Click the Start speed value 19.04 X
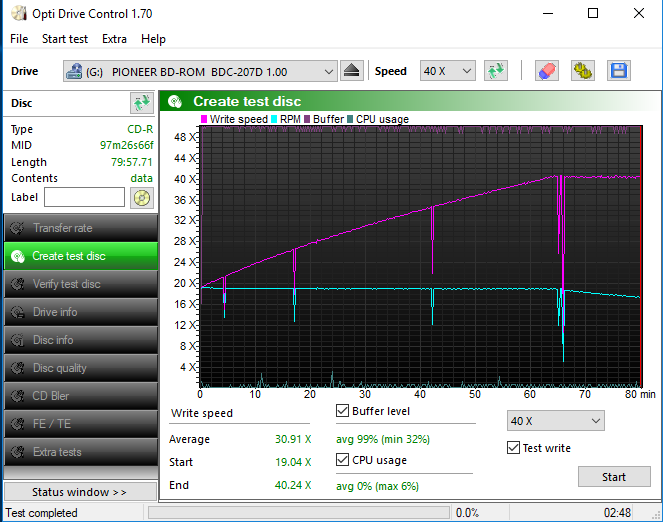 pos(293,462)
